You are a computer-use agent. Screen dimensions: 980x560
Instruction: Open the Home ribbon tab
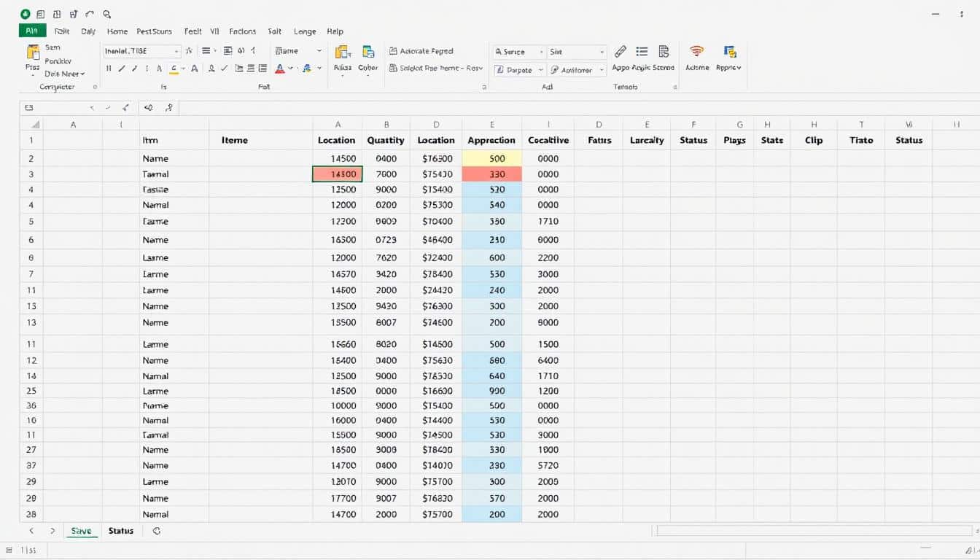tap(117, 31)
